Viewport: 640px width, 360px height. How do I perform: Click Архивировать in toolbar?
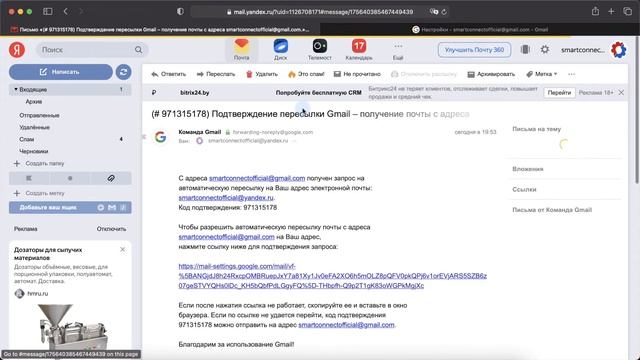(491, 74)
